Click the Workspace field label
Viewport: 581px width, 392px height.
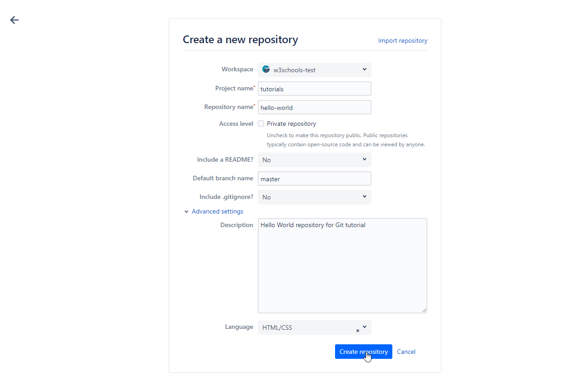[237, 69]
